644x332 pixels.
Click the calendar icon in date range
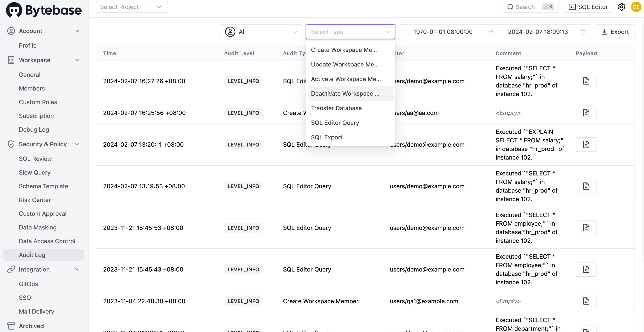click(582, 32)
